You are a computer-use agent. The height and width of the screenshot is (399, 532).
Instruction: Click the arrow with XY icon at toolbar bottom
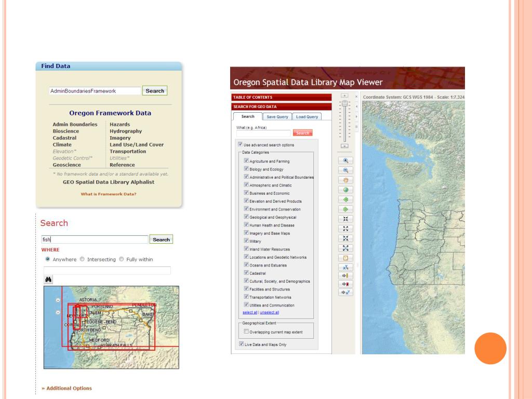(x=345, y=292)
